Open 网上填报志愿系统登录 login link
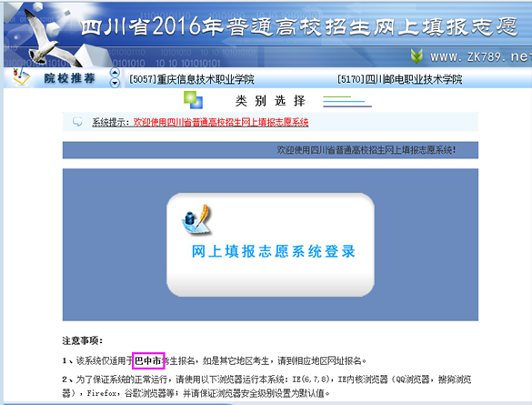Screen dimensions: 532x405 tap(273, 251)
